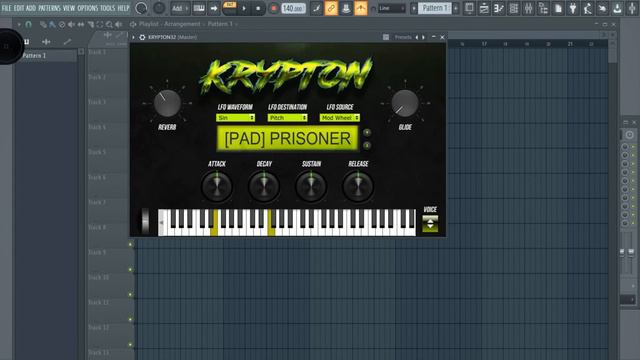Open the LFO WAVEFORM Sin dropdown

235,118
